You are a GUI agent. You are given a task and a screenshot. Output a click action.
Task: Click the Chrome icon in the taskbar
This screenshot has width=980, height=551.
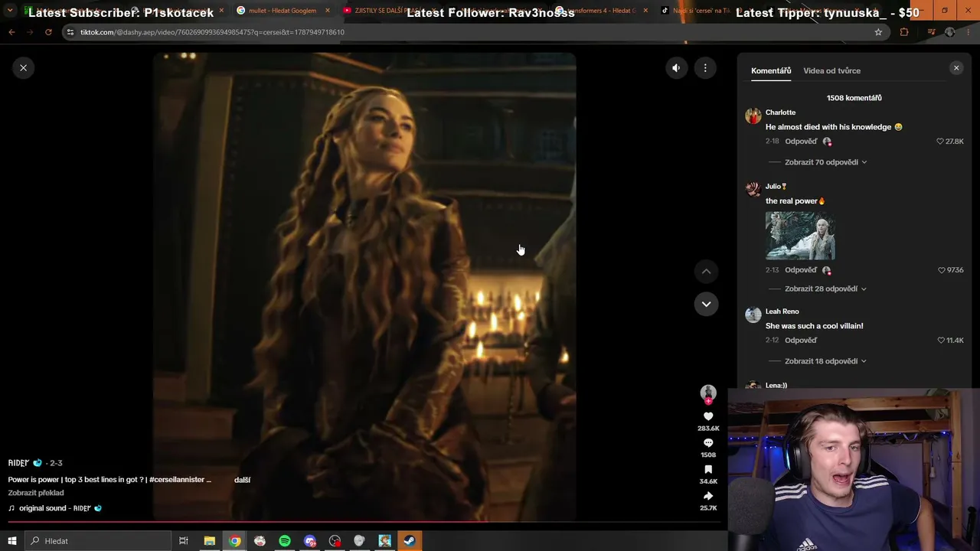(235, 541)
